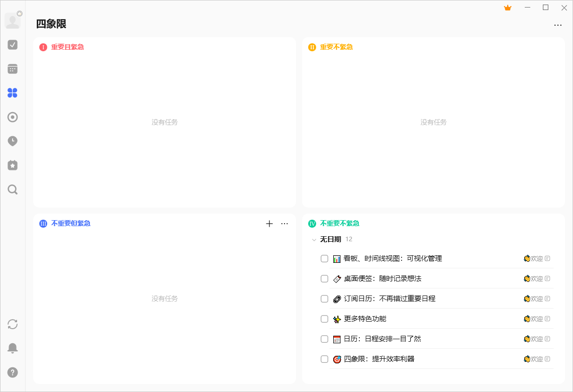
Task: Minimize the application window
Action: point(527,8)
